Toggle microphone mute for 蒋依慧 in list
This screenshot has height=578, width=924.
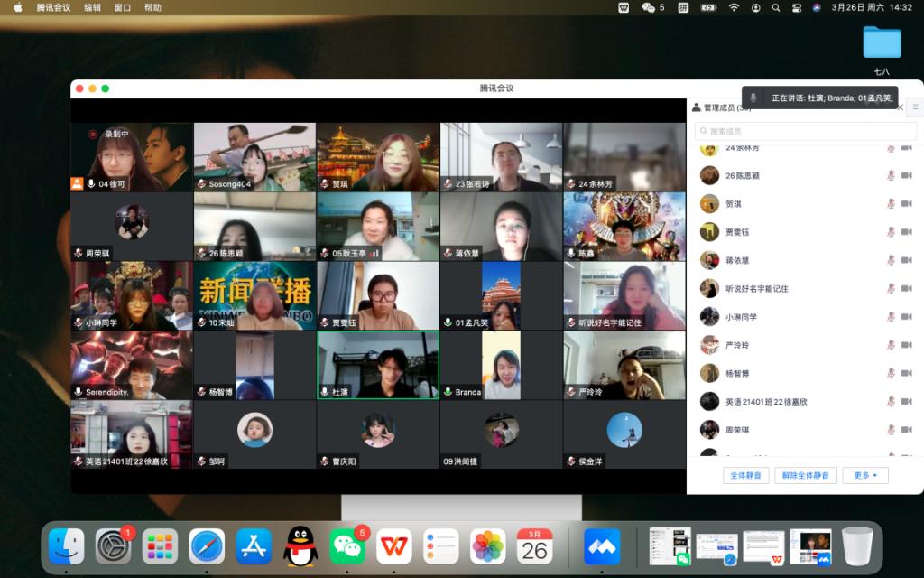891,260
